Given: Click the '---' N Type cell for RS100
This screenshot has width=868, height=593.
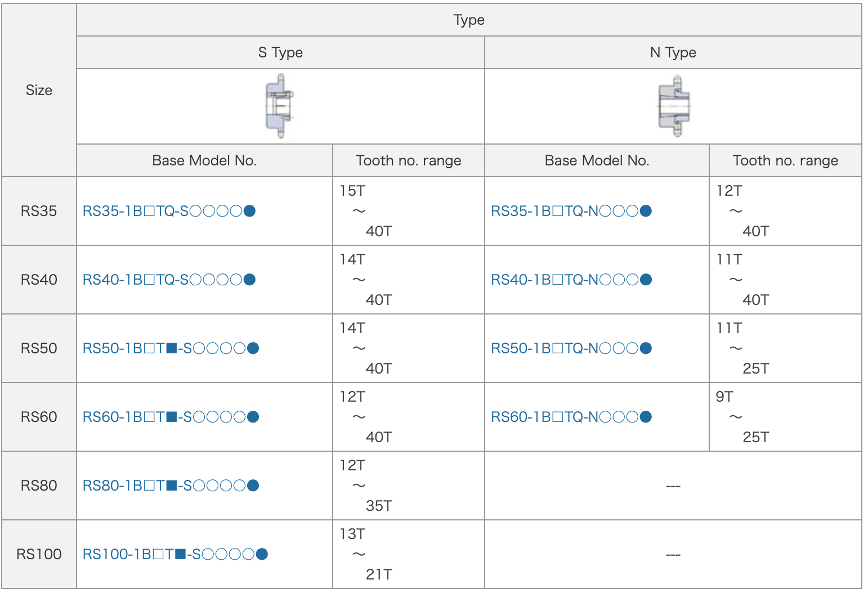Looking at the screenshot, I should tap(673, 554).
